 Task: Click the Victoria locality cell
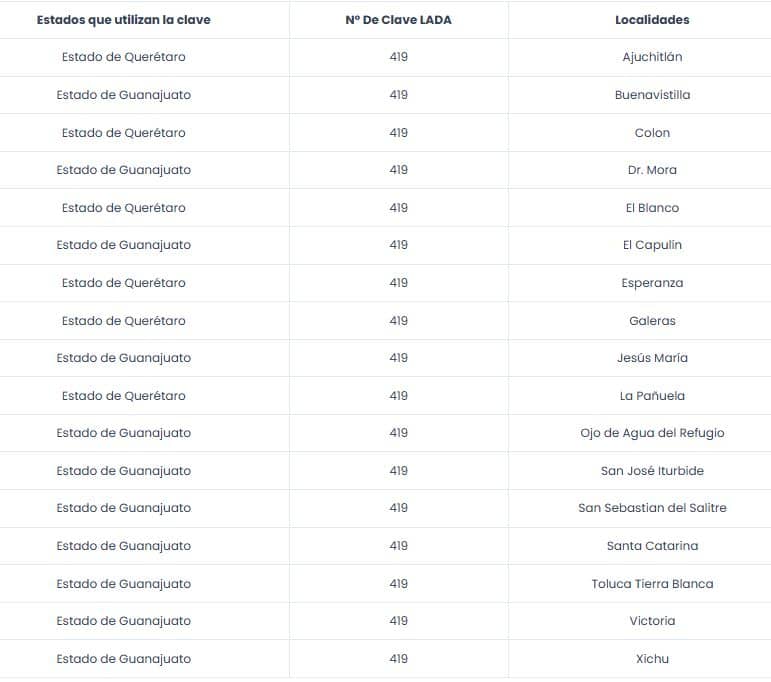(x=652, y=621)
